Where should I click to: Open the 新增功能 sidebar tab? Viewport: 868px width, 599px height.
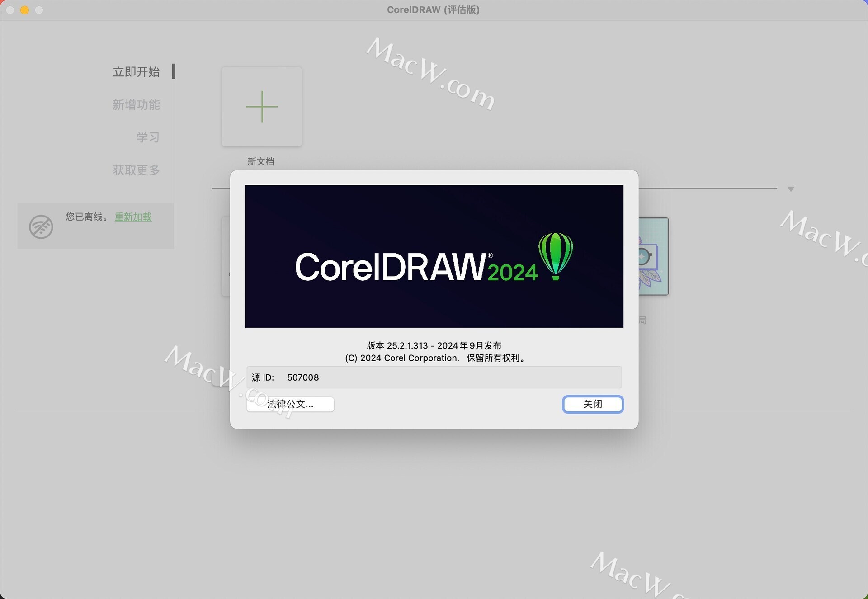click(x=136, y=104)
